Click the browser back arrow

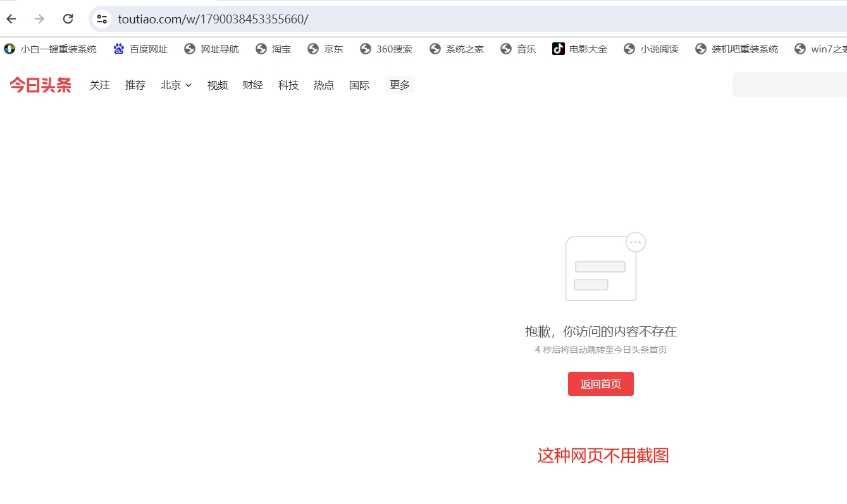11,19
